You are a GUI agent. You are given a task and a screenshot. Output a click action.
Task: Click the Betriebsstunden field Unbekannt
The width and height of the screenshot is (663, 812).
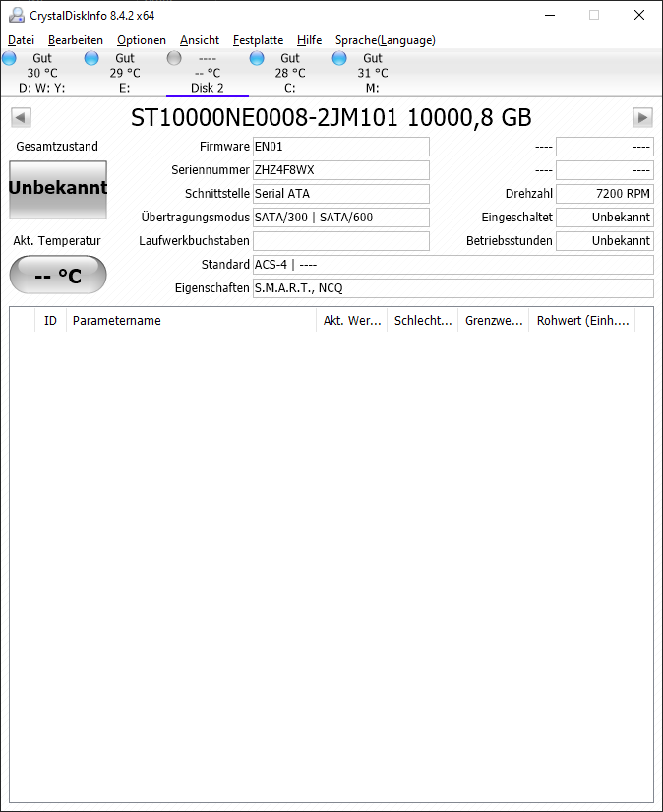(605, 241)
